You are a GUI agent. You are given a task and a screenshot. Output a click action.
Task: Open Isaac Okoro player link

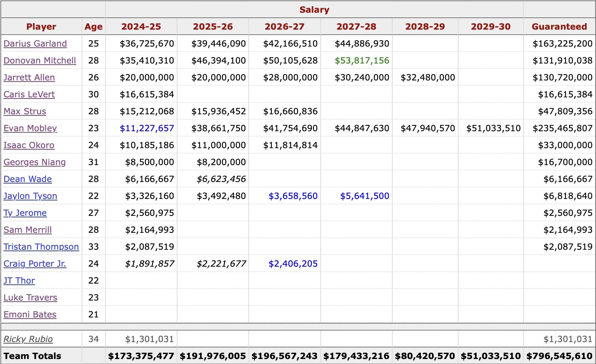click(29, 145)
